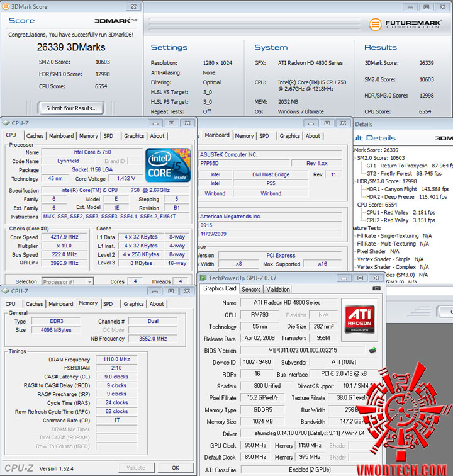Screen dimensions: 453x476
Task: Click the Intel Core i5 logo in CPU-Z
Action: point(168,165)
